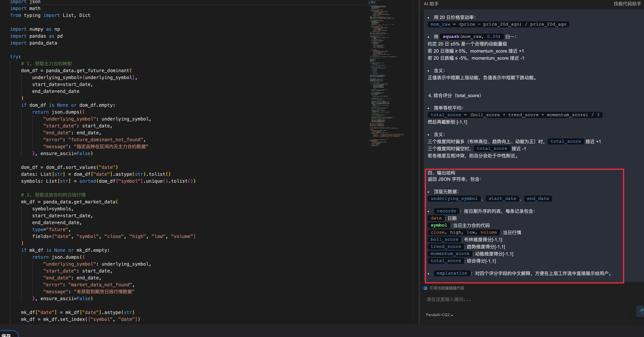Click the momentum_score field tag

click(x=450, y=254)
